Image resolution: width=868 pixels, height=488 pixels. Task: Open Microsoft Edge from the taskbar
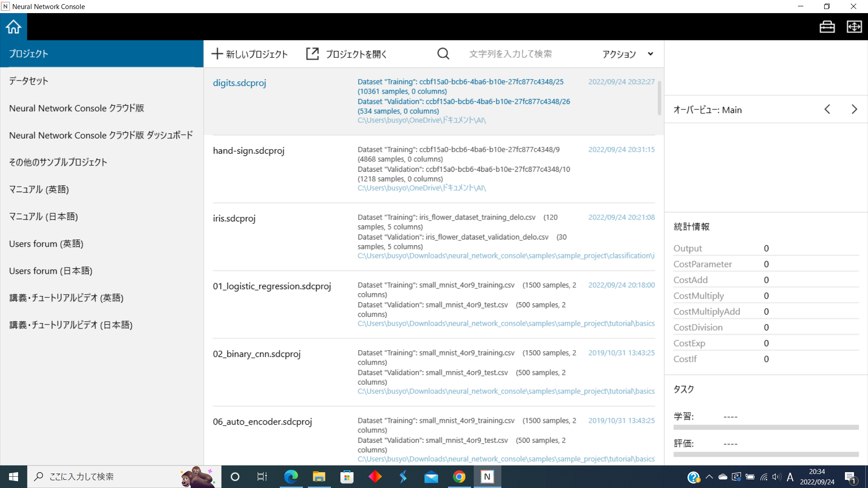(291, 477)
